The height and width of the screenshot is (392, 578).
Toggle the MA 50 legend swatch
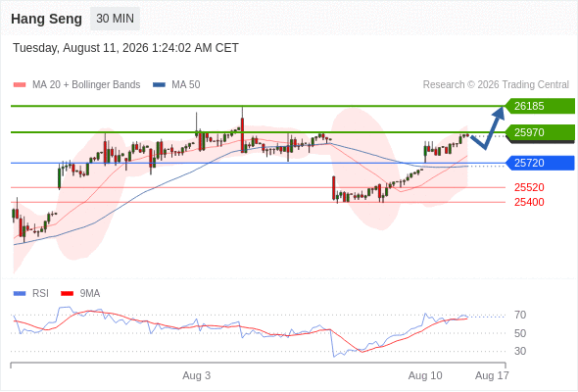[159, 85]
